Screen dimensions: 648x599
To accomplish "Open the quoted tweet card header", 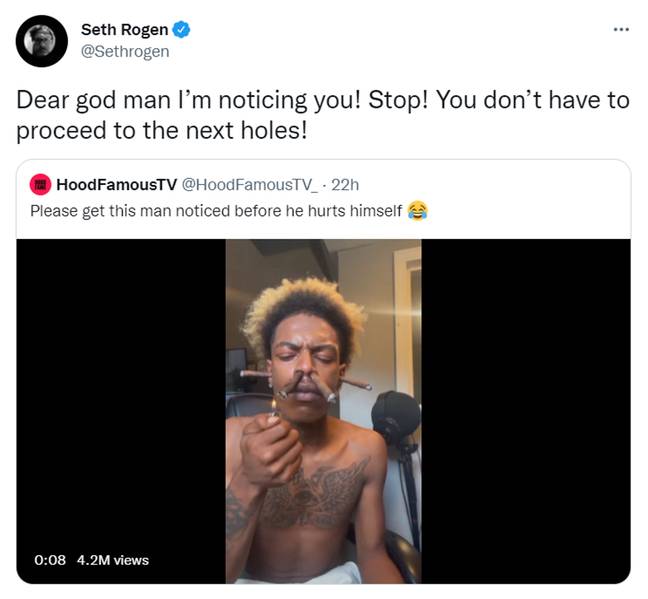I will coord(194,184).
